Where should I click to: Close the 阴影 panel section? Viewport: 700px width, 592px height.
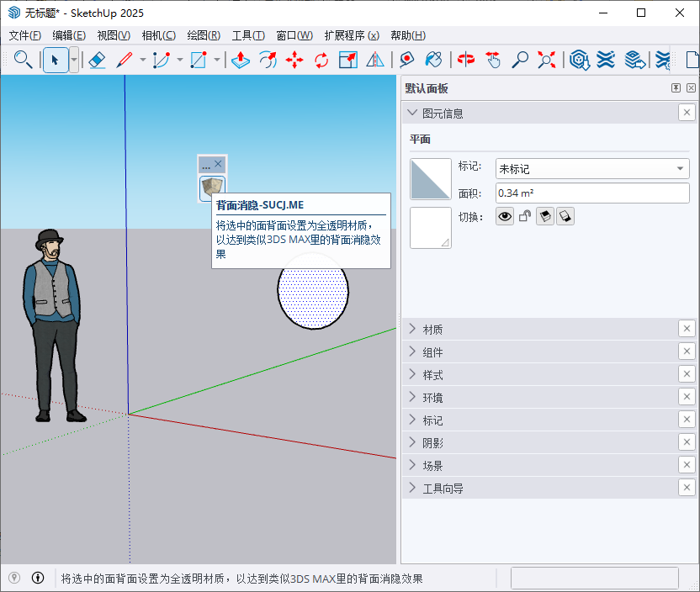click(686, 441)
